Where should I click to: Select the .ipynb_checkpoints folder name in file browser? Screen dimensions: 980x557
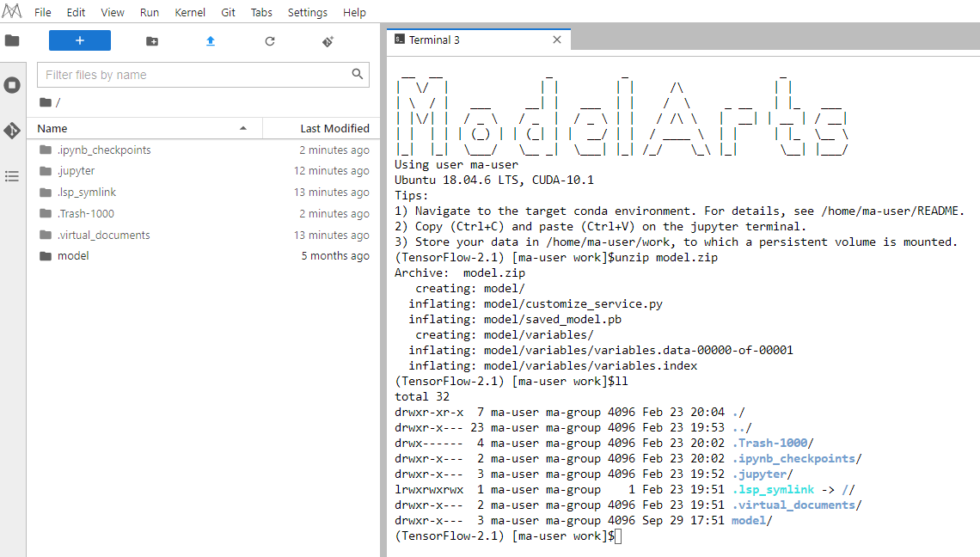(104, 150)
